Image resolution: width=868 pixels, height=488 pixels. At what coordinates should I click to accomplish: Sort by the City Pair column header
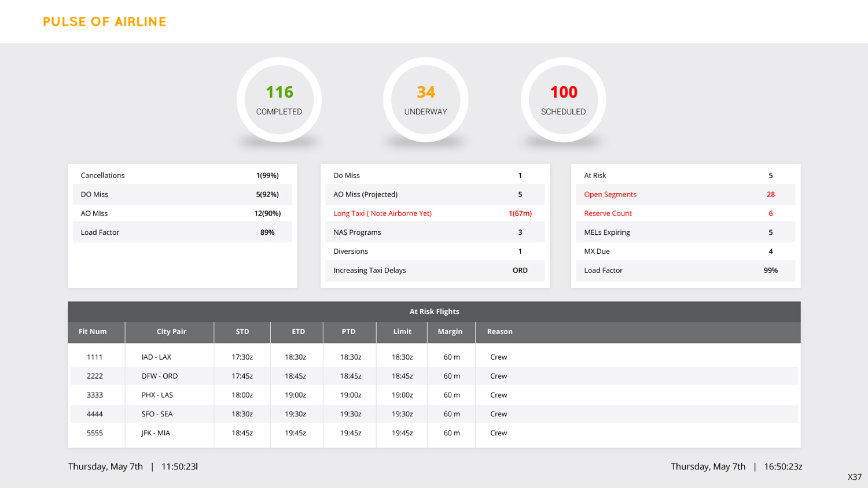click(171, 332)
